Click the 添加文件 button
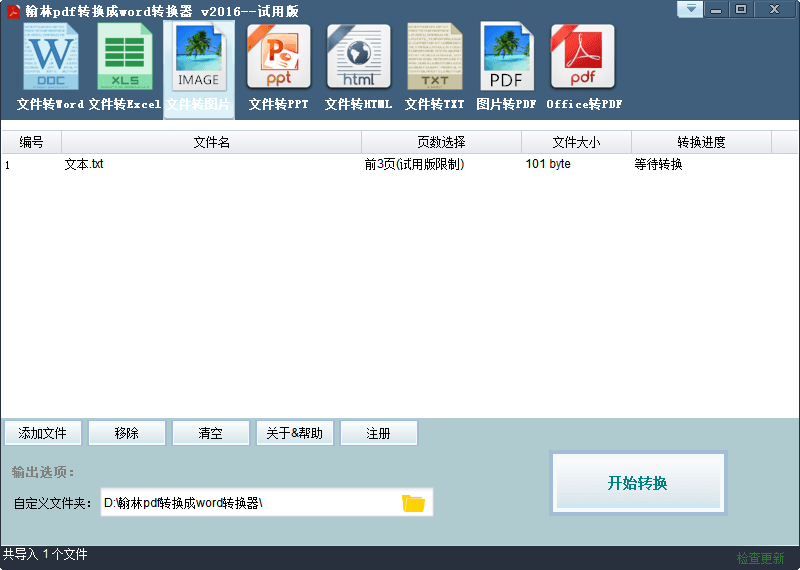 point(43,433)
